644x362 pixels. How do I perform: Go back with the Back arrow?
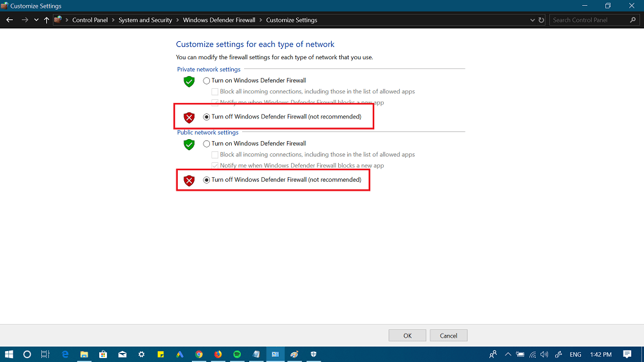[x=10, y=20]
